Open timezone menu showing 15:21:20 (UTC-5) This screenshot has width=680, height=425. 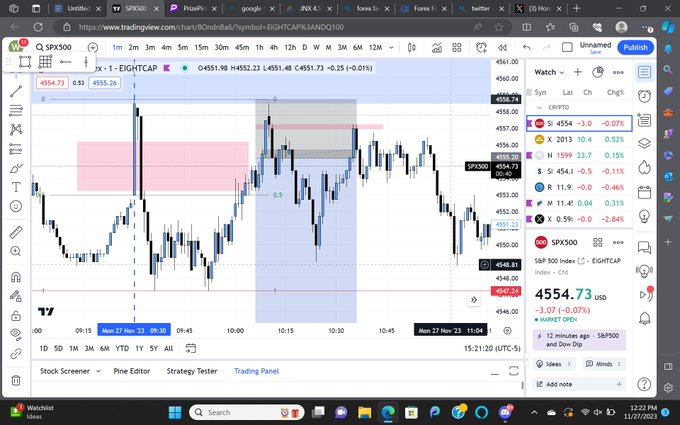492,348
